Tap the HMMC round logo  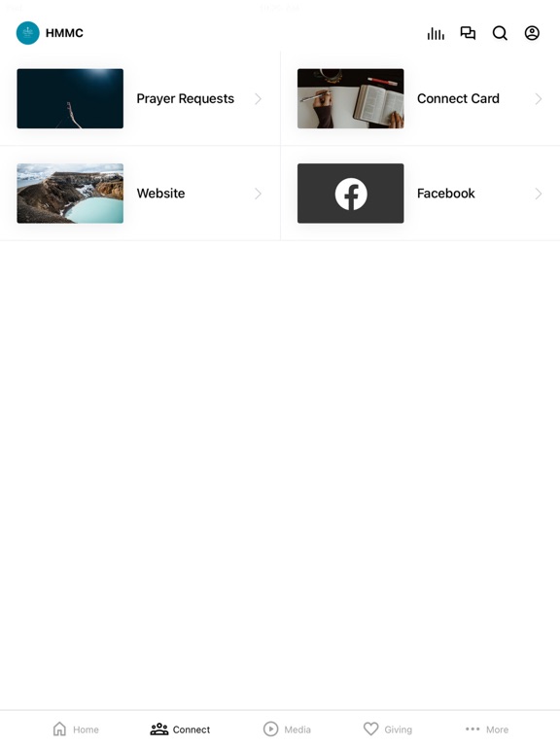coord(27,33)
